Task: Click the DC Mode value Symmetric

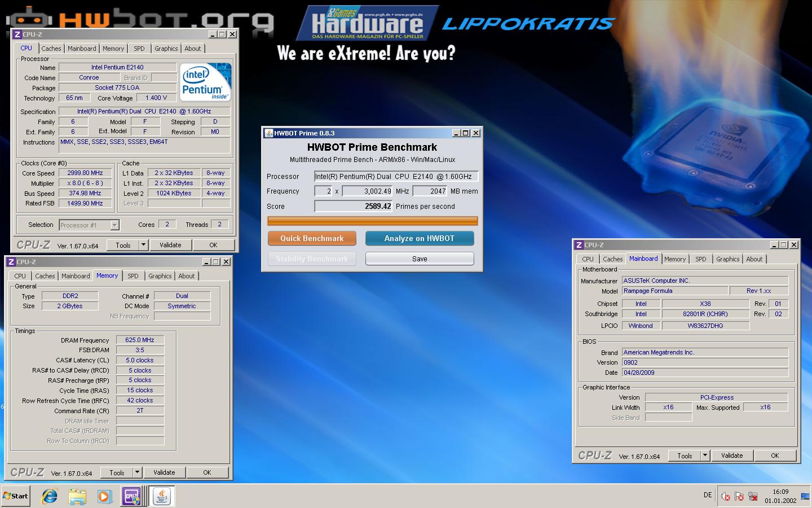Action: (182, 306)
